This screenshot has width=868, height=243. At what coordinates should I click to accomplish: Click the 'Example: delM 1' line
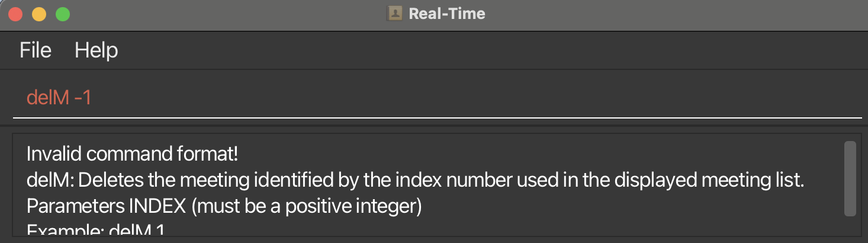pos(95,231)
